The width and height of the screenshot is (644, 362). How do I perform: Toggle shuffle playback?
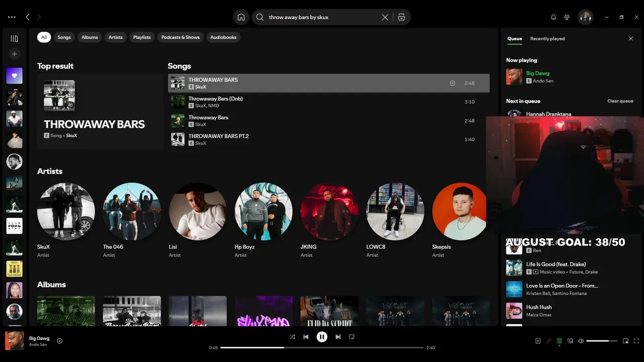point(292,337)
